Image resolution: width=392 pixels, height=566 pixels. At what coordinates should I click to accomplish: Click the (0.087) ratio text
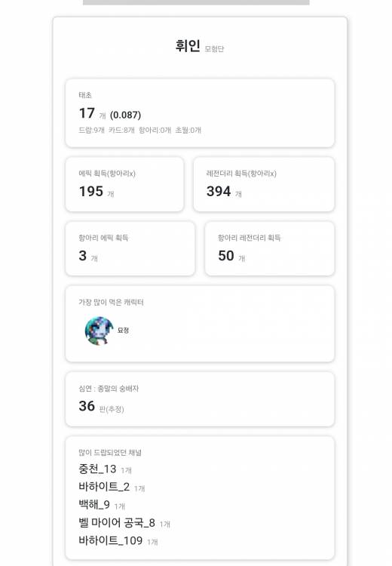tap(125, 115)
